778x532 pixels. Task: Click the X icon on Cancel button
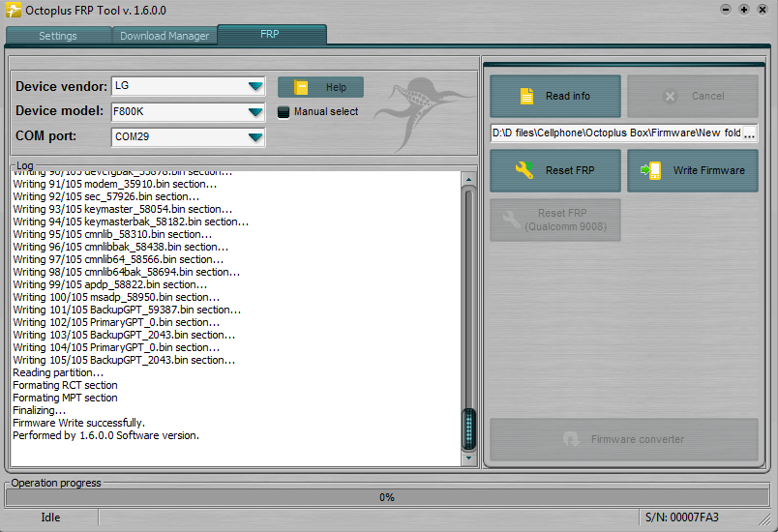[x=670, y=96]
